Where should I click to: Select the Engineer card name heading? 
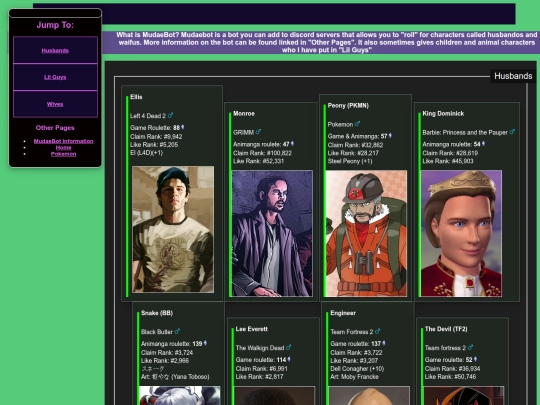click(x=343, y=313)
